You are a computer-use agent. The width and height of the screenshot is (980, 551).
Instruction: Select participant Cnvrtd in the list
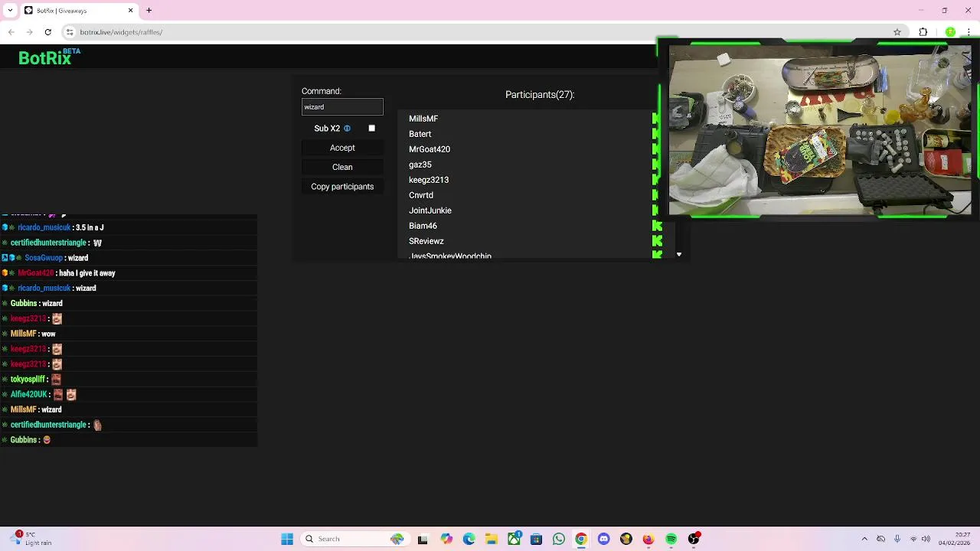[421, 195]
